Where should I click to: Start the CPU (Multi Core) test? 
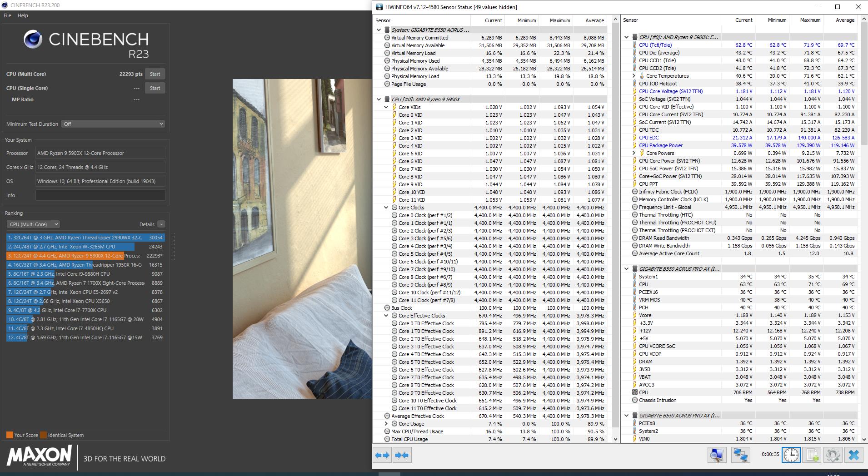click(x=155, y=74)
